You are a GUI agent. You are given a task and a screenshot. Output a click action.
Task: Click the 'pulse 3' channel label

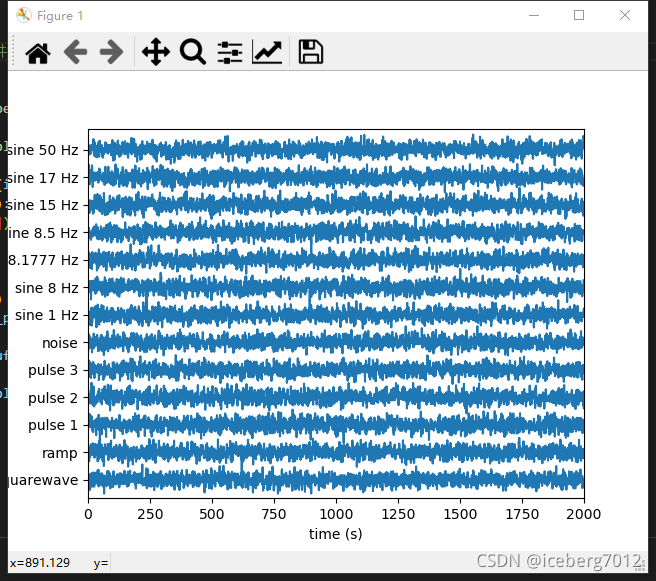pos(53,370)
